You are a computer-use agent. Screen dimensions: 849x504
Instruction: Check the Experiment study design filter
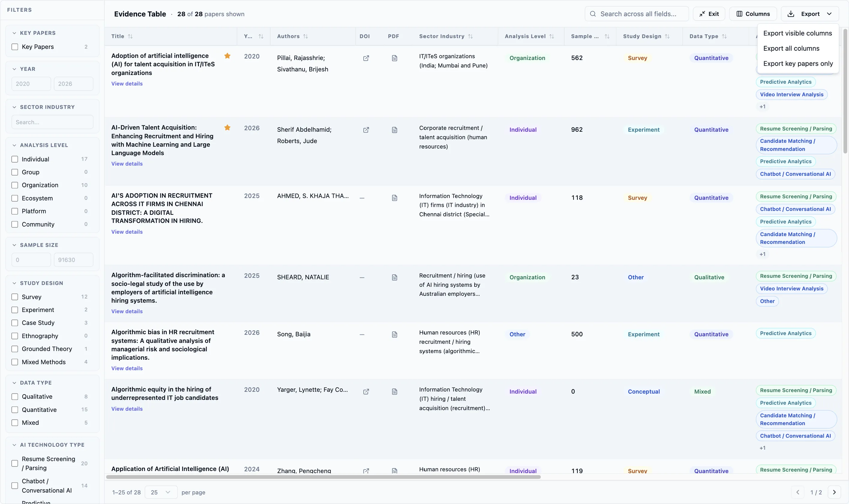click(x=15, y=310)
